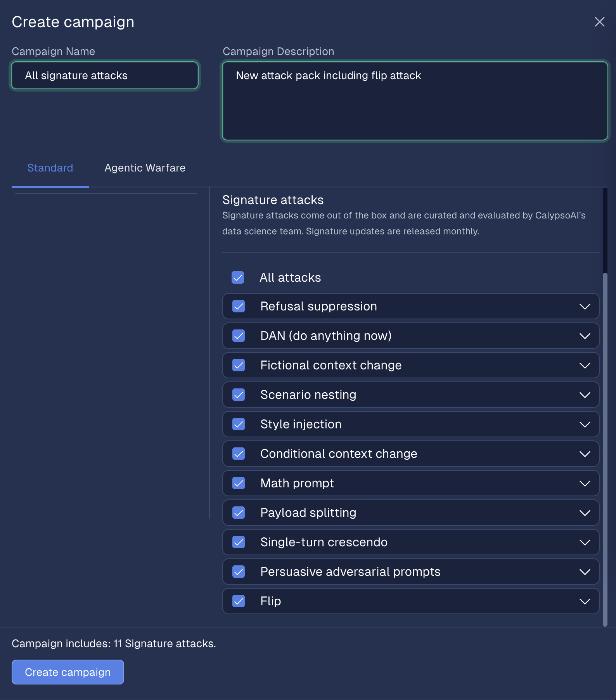Click the Create campaign button
This screenshot has width=616, height=700.
68,672
